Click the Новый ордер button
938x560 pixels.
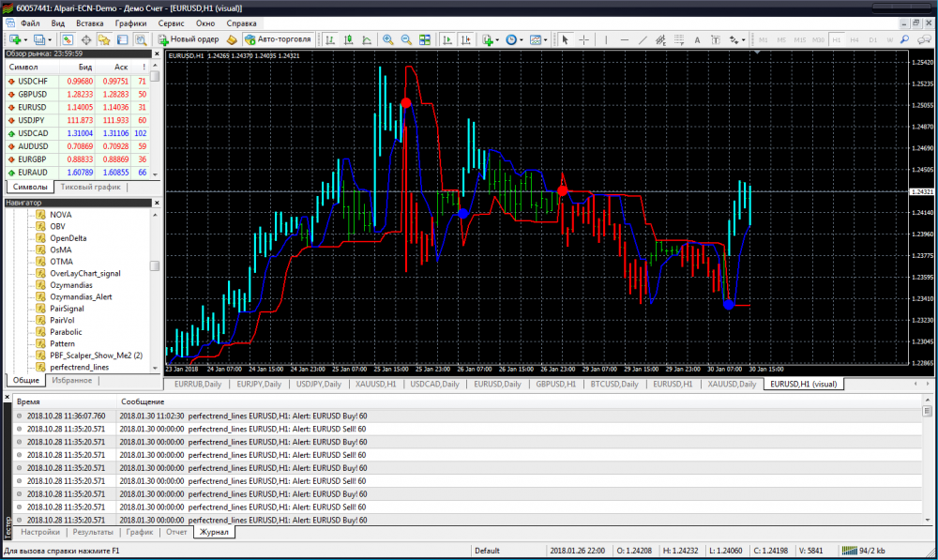189,39
